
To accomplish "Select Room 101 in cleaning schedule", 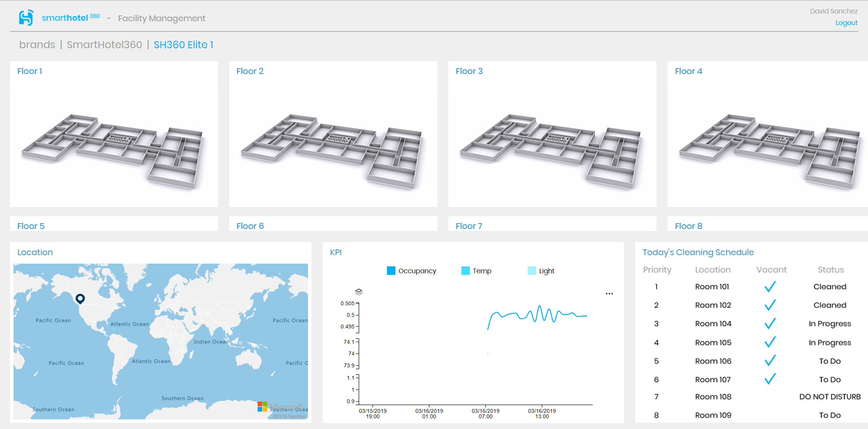I will tap(712, 286).
